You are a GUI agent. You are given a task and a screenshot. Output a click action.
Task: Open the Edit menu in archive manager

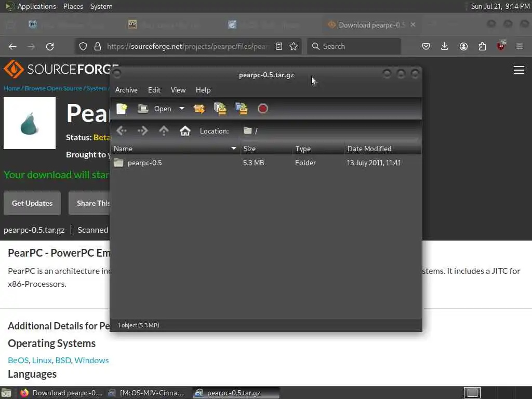pos(154,90)
